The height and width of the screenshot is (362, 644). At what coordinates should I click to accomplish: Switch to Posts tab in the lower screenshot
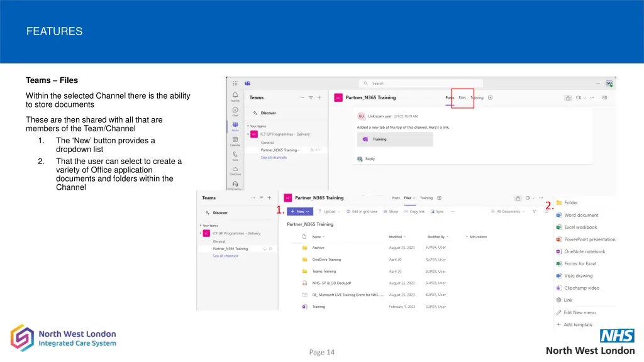tap(396, 198)
